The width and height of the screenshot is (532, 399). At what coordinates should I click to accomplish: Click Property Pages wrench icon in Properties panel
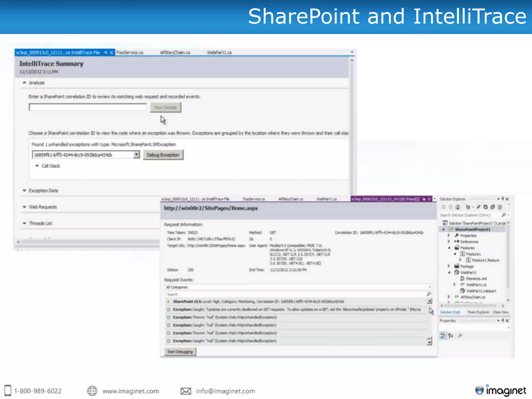(x=460, y=336)
